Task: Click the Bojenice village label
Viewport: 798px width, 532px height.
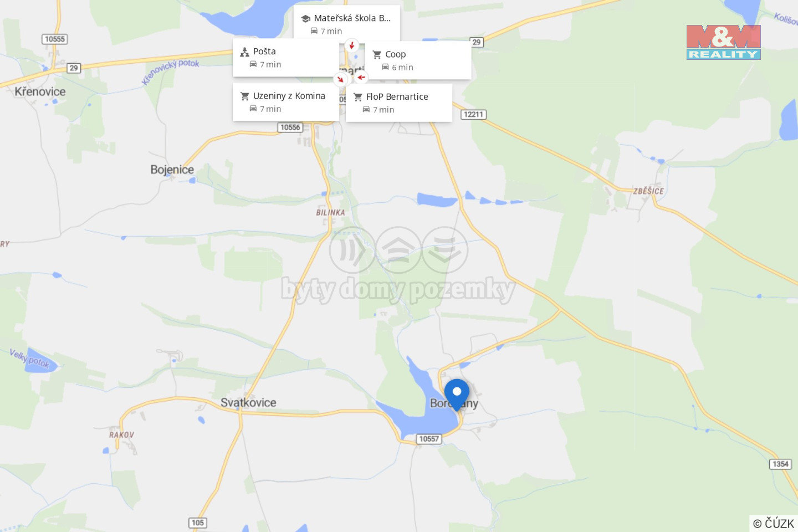Action: point(172,170)
